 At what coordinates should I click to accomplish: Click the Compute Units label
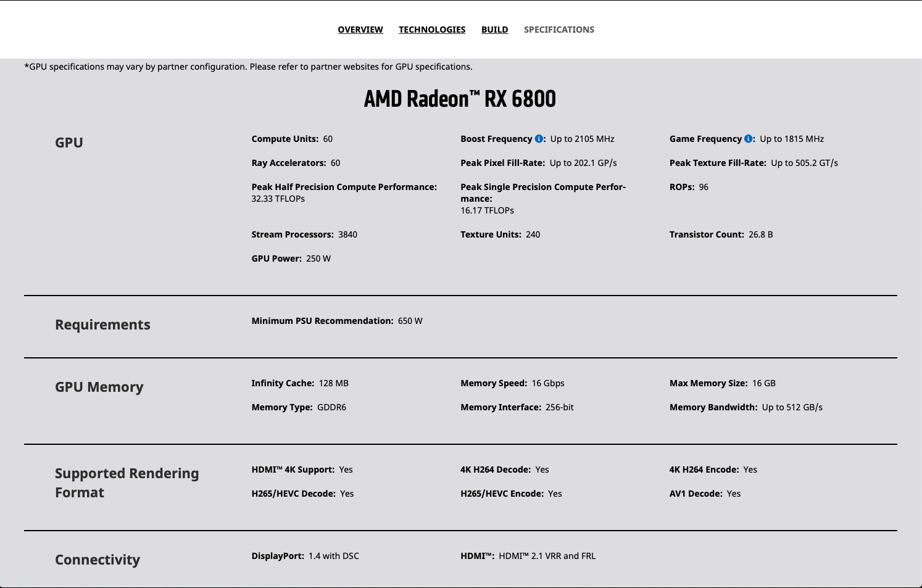click(x=284, y=139)
